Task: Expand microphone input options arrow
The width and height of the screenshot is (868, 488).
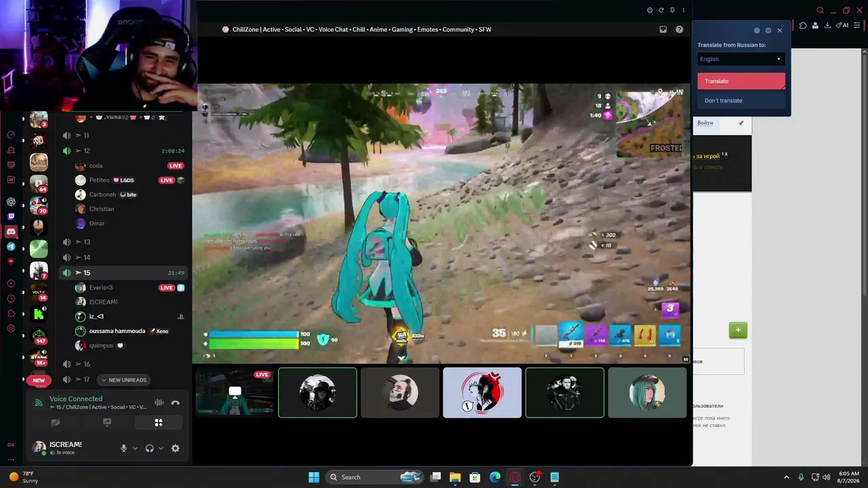Action: [x=135, y=448]
